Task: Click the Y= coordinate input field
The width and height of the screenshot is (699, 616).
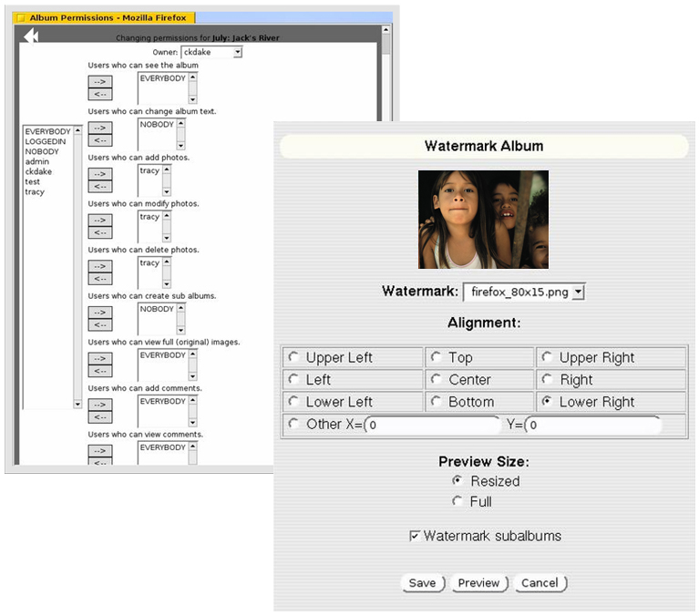Action: pos(593,425)
